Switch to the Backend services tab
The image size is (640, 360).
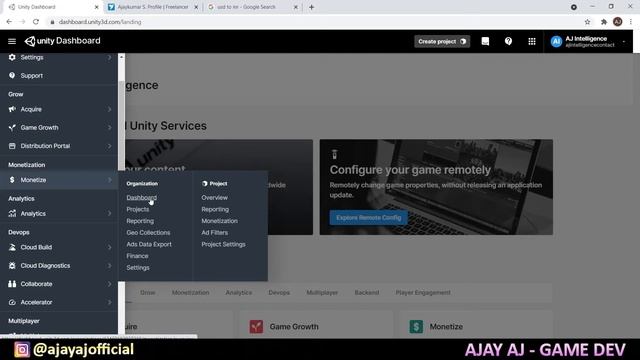(x=367, y=293)
